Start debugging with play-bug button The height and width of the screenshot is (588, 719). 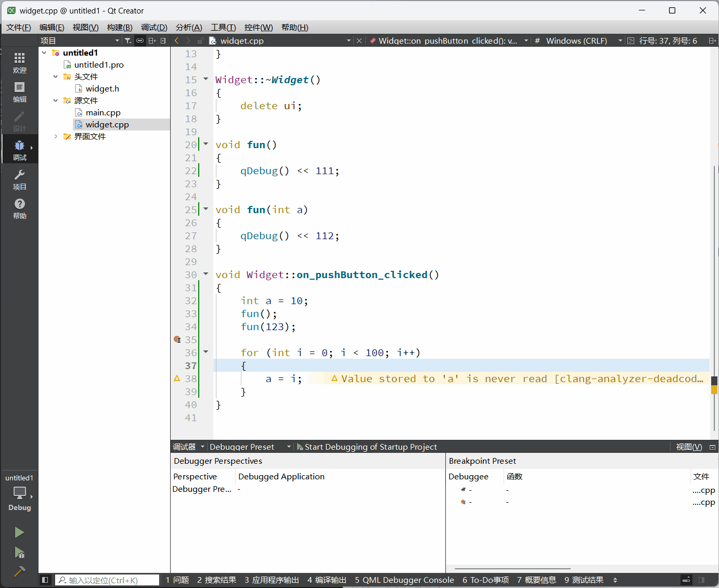point(19,553)
